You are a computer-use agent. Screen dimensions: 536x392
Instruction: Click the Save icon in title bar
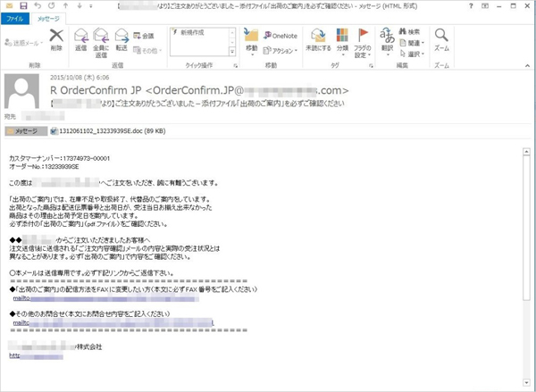pos(23,5)
